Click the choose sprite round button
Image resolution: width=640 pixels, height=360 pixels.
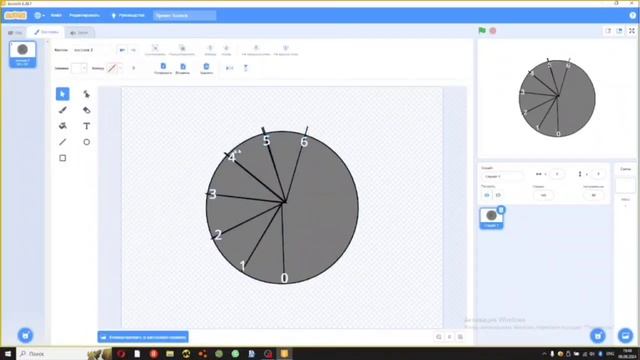(x=598, y=336)
